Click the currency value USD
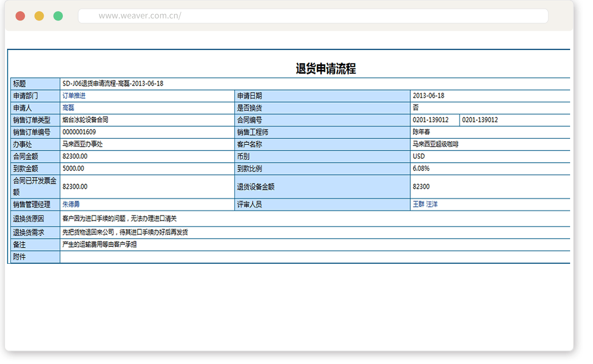593x364 pixels. tap(419, 156)
